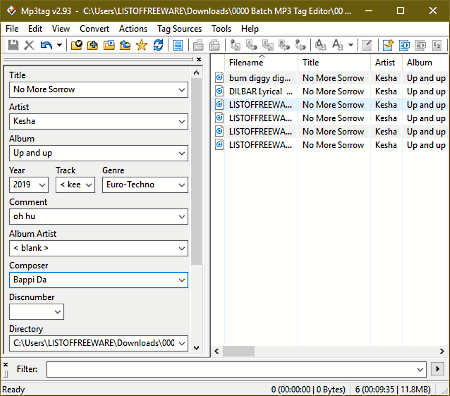The height and width of the screenshot is (396, 450).
Task: Click the Tag - Tag converter icon
Action: pyautogui.click(x=300, y=45)
